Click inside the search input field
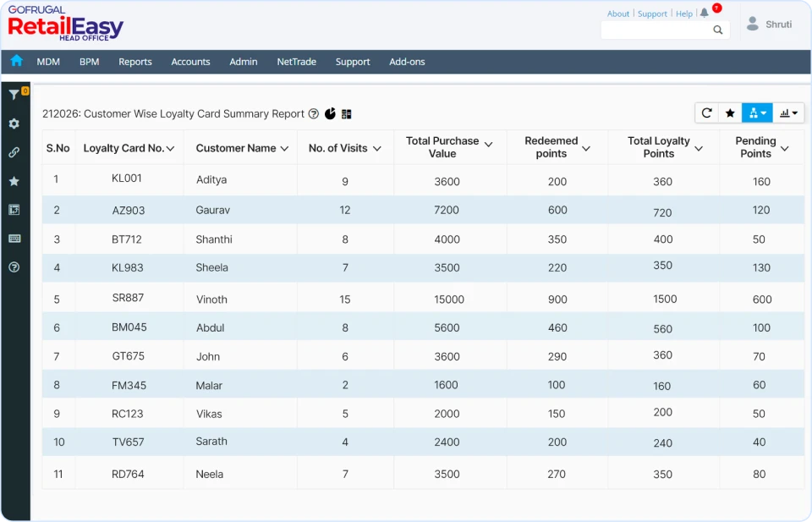 tap(660, 30)
